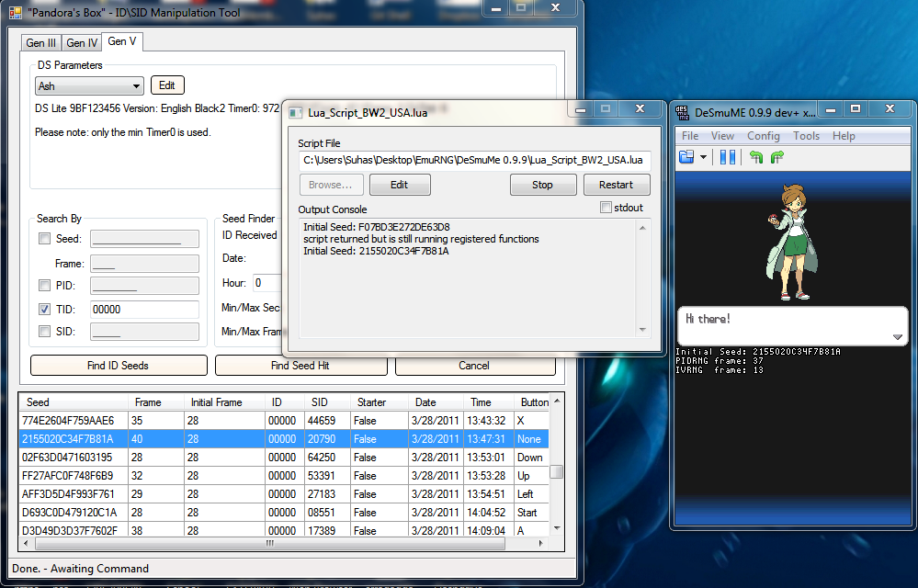Focus the SID input field

coord(144,331)
